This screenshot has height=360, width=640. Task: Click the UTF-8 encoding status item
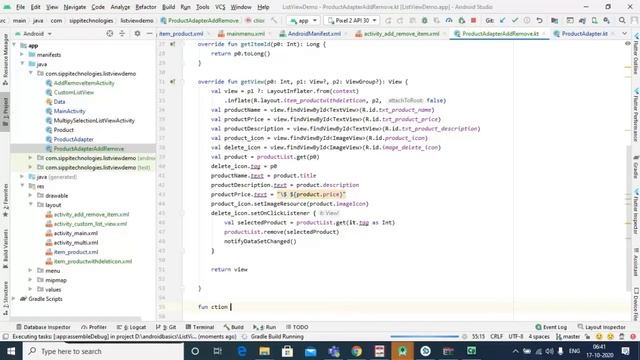516,337
